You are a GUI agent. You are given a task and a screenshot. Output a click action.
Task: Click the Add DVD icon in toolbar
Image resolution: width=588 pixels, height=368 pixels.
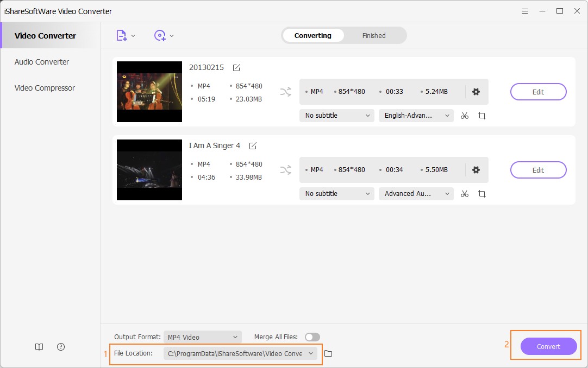161,35
